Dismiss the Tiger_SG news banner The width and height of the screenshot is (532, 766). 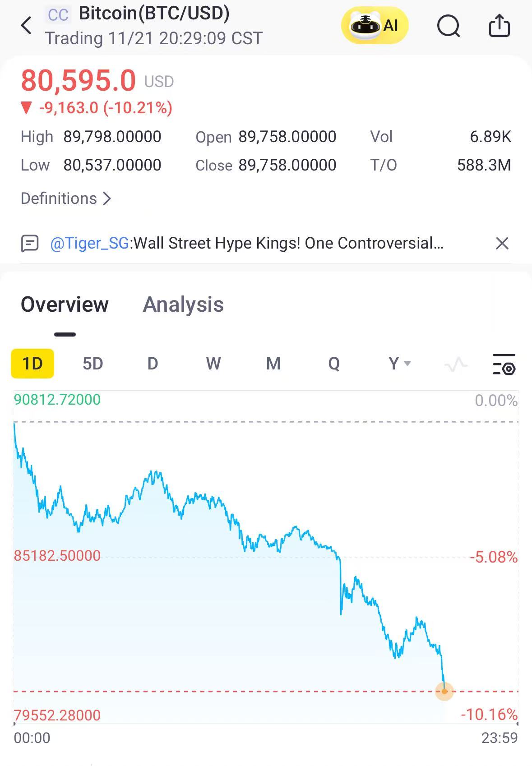pos(502,244)
